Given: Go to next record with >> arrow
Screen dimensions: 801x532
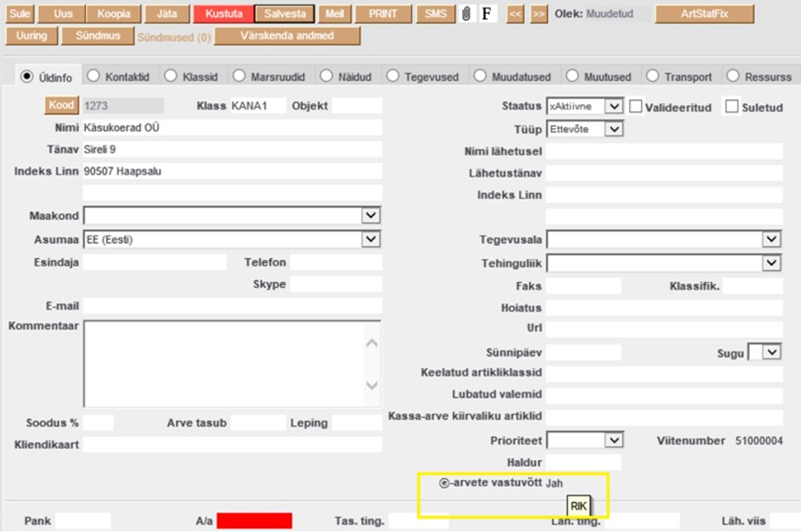Looking at the screenshot, I should click(539, 14).
